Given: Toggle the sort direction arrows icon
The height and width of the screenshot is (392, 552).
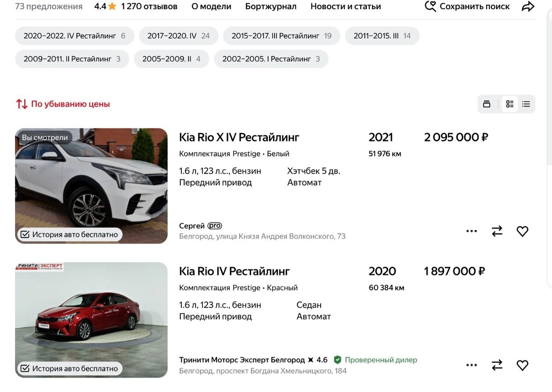Looking at the screenshot, I should (22, 104).
